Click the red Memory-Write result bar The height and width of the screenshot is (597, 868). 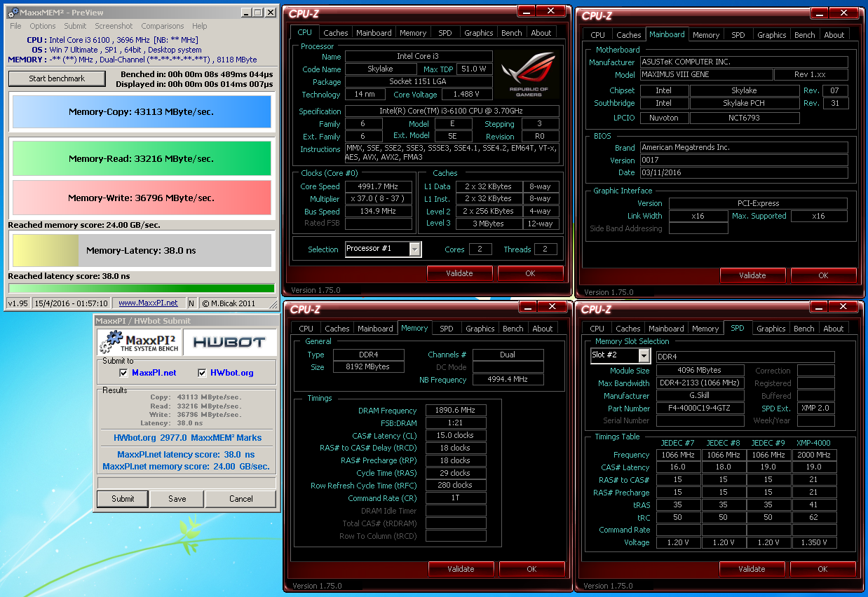(x=142, y=198)
